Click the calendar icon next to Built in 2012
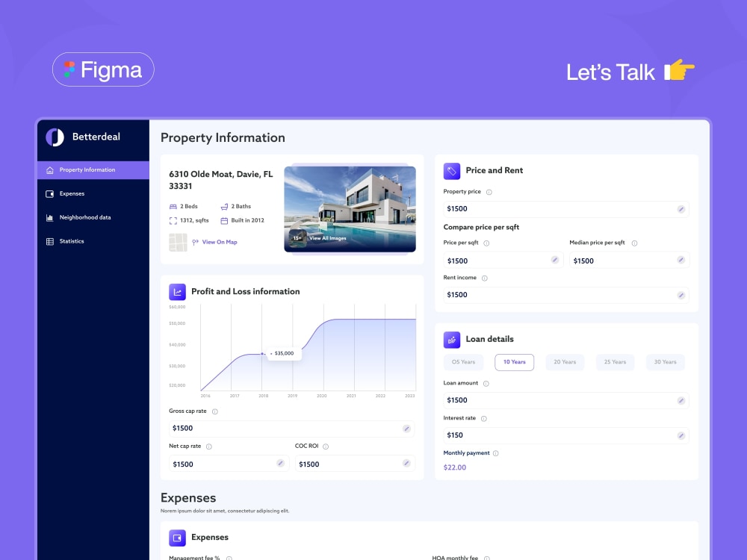 coord(224,220)
